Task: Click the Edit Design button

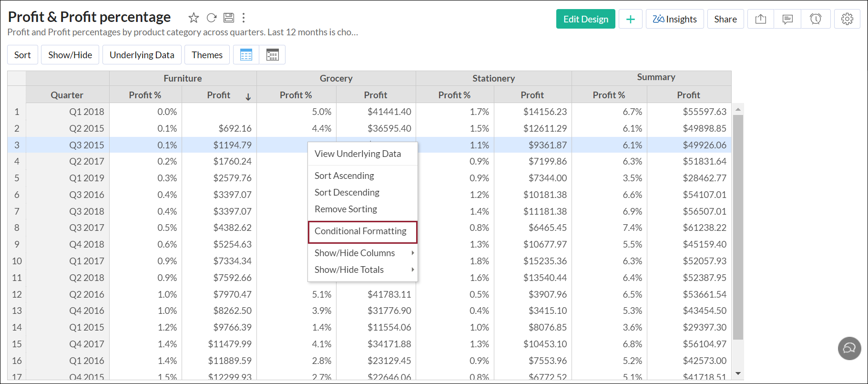Action: 585,19
